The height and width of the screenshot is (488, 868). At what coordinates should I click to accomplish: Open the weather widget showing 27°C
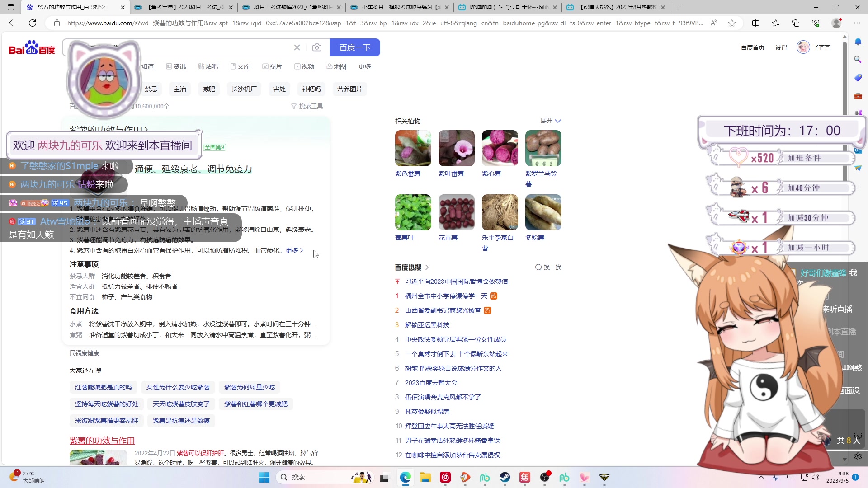pyautogui.click(x=27, y=477)
